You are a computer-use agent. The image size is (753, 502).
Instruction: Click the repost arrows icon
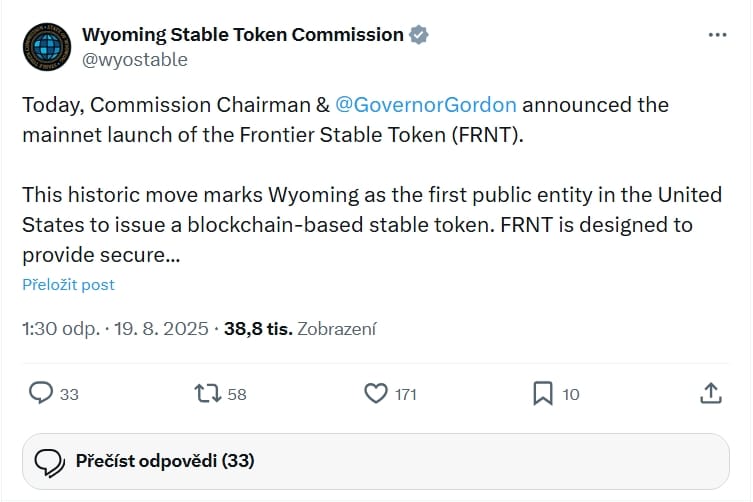pos(208,394)
